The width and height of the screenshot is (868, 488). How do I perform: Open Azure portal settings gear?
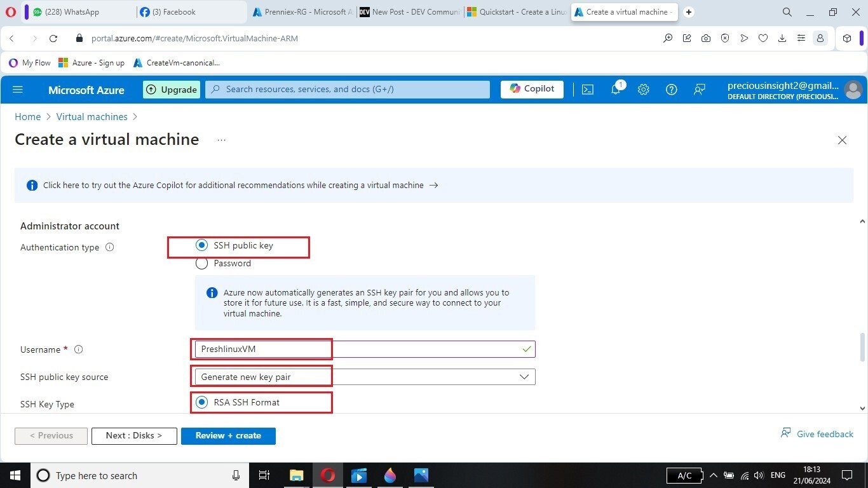click(x=644, y=90)
